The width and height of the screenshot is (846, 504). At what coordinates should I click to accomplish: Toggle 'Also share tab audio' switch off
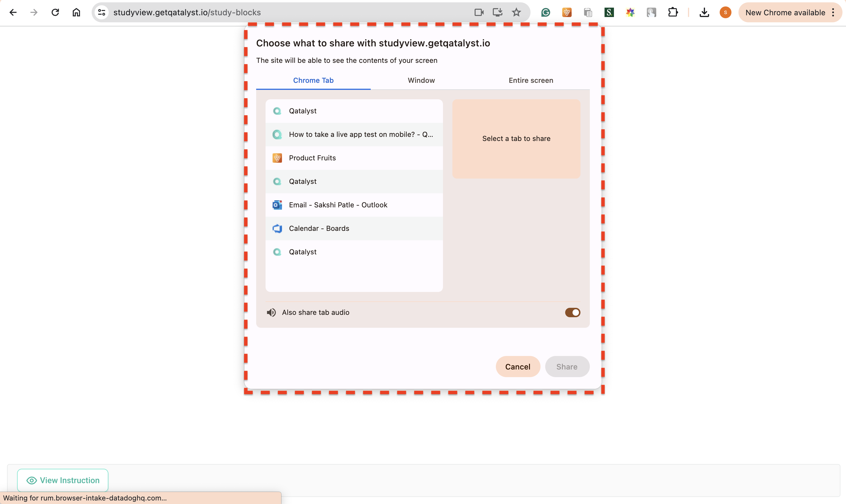pos(573,313)
